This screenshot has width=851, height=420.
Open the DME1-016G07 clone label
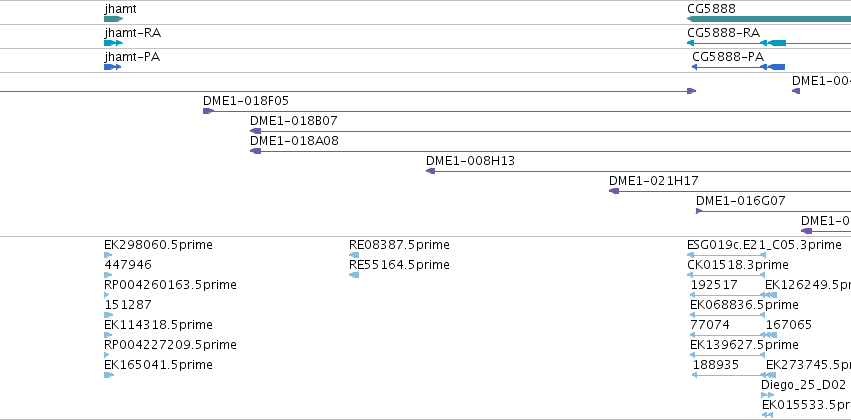740,201
